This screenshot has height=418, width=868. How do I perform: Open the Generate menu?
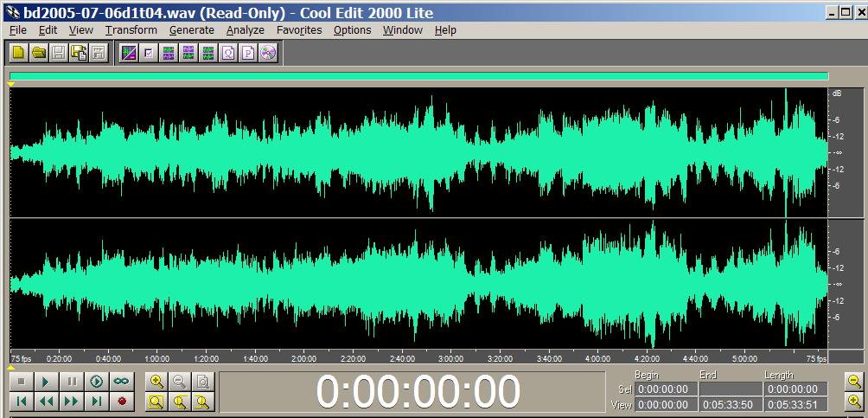click(x=192, y=30)
